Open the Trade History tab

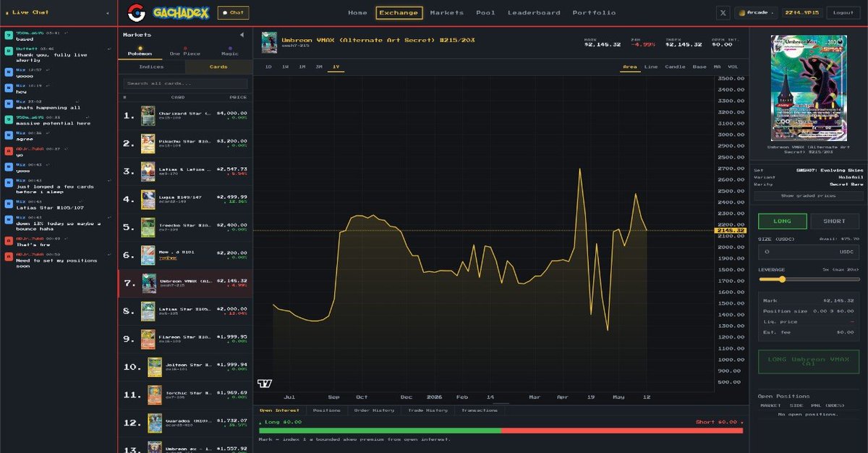[x=426, y=410]
